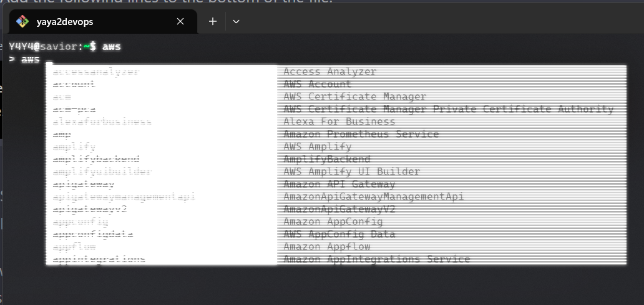Pick the apigatewaymanagementapi command suggestion
644x305 pixels.
124,197
